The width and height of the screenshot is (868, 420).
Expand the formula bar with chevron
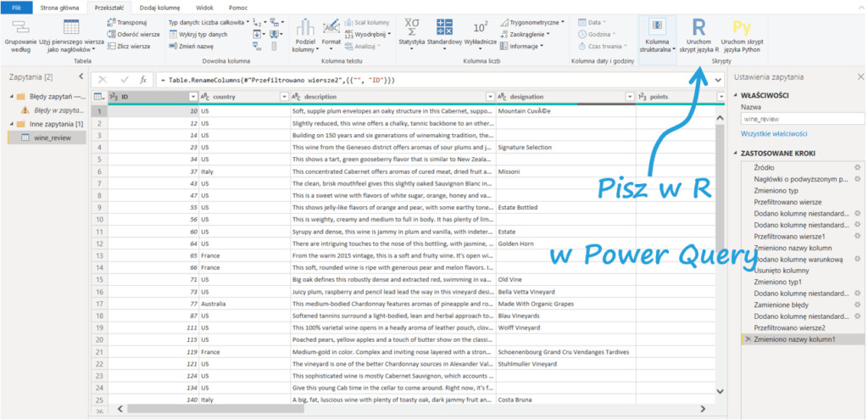click(x=720, y=80)
